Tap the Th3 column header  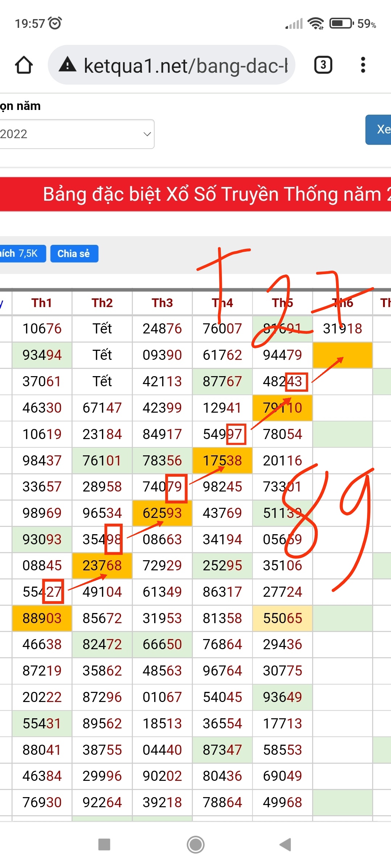point(162,303)
